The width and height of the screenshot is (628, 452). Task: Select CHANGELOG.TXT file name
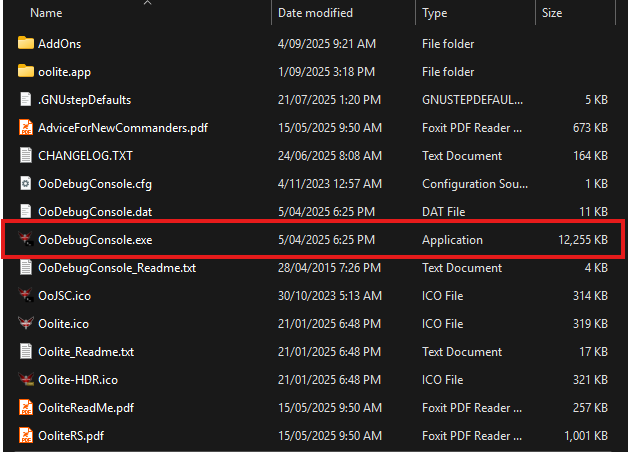(x=85, y=156)
